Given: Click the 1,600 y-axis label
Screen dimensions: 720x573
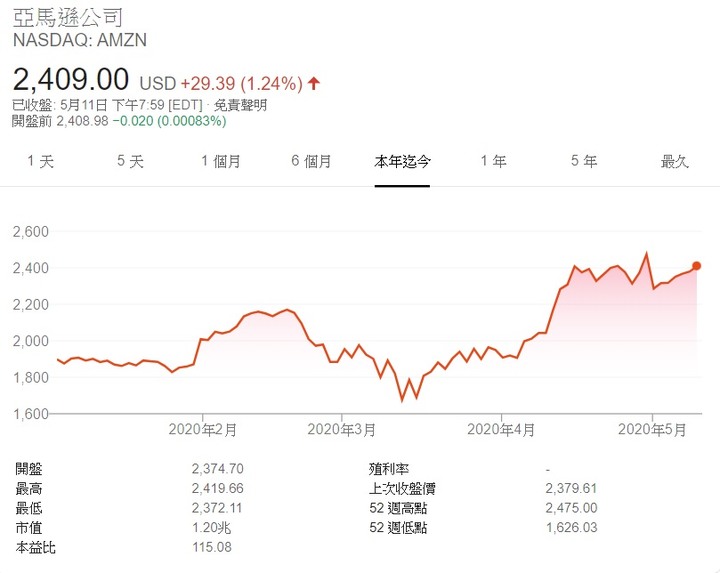Looking at the screenshot, I should pyautogui.click(x=31, y=414).
